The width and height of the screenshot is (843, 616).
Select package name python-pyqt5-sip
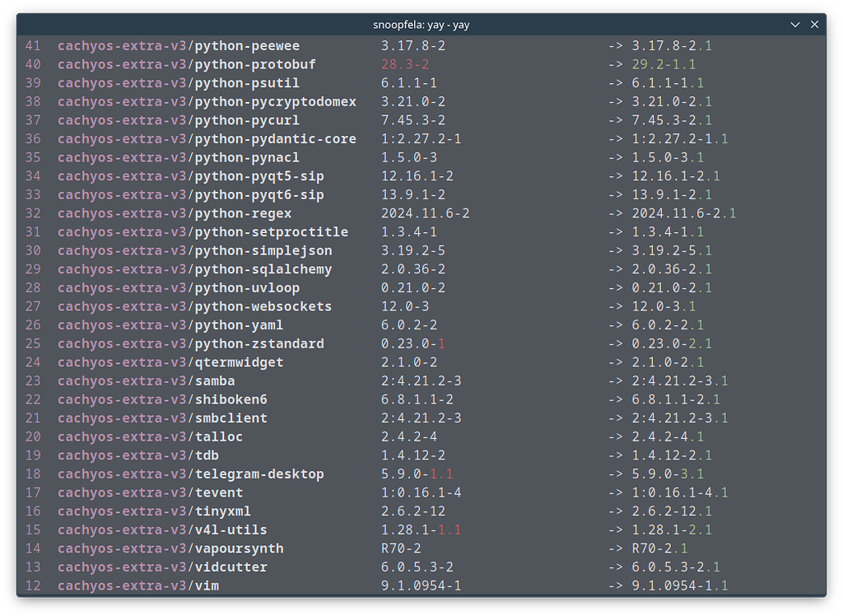tap(259, 176)
